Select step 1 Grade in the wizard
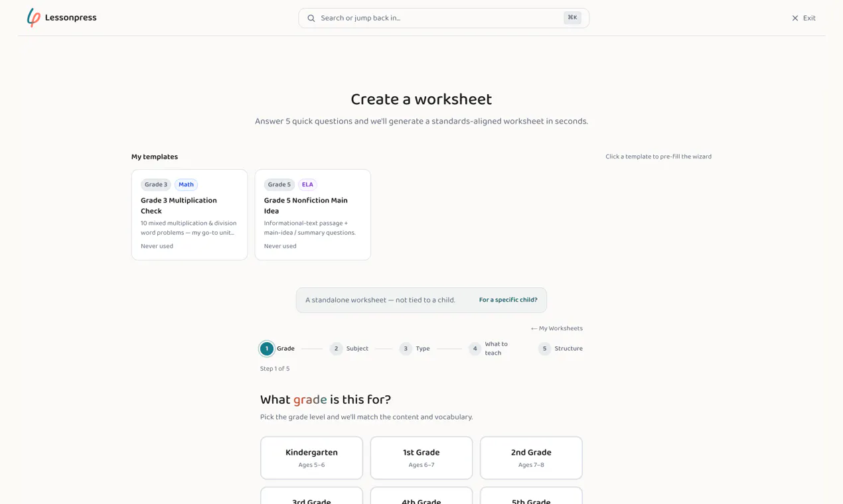843x504 pixels. pyautogui.click(x=277, y=349)
